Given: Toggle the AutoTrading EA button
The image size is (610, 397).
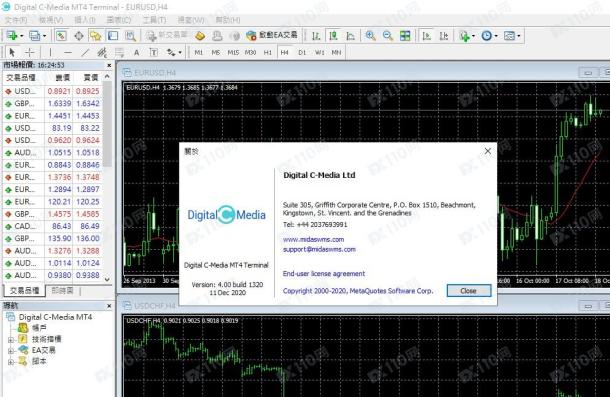Looking at the screenshot, I should pyautogui.click(x=272, y=35).
